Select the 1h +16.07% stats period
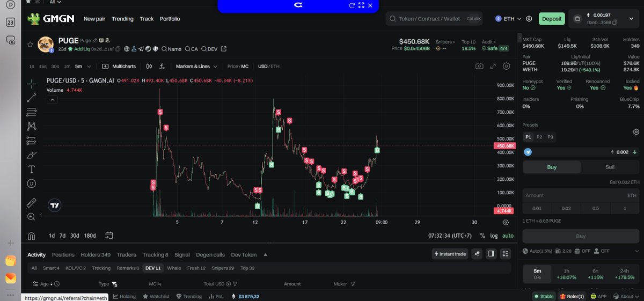 (566, 274)
